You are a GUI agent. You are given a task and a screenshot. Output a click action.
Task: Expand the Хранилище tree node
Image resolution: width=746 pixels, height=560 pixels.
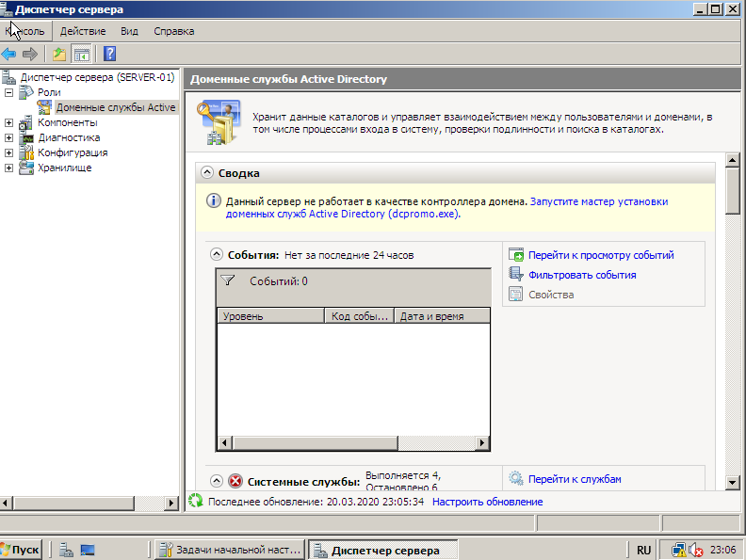pyautogui.click(x=8, y=168)
